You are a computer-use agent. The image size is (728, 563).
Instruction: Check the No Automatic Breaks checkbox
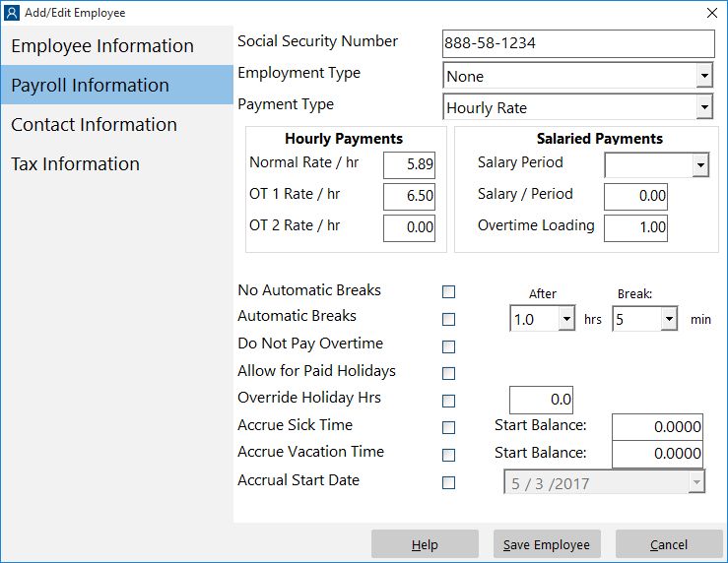tap(448, 291)
